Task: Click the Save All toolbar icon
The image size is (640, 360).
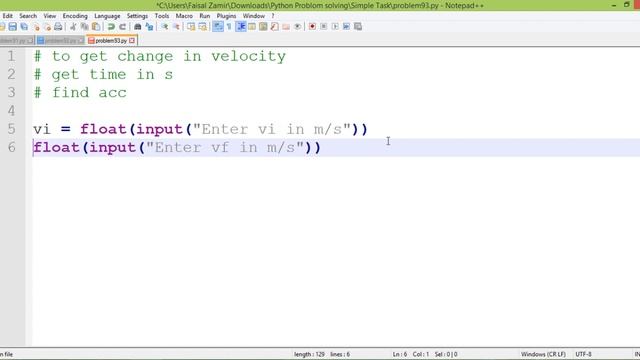Action: click(x=24, y=27)
